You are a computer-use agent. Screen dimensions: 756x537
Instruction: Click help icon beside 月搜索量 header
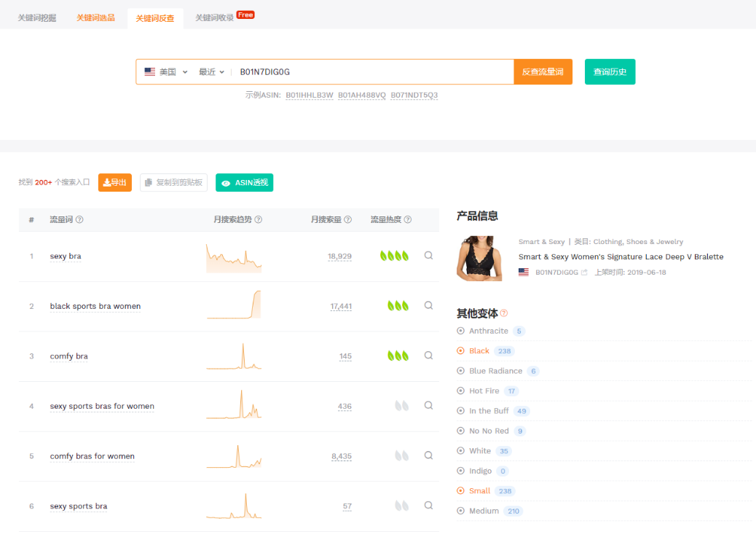point(347,219)
